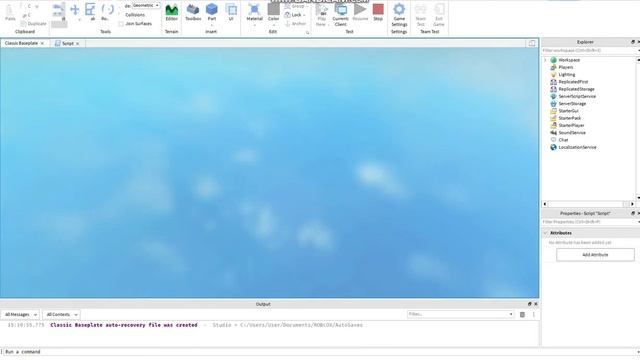The image size is (640, 360).
Task: Open the Part type dropdown arrow
Action: [x=211, y=25]
